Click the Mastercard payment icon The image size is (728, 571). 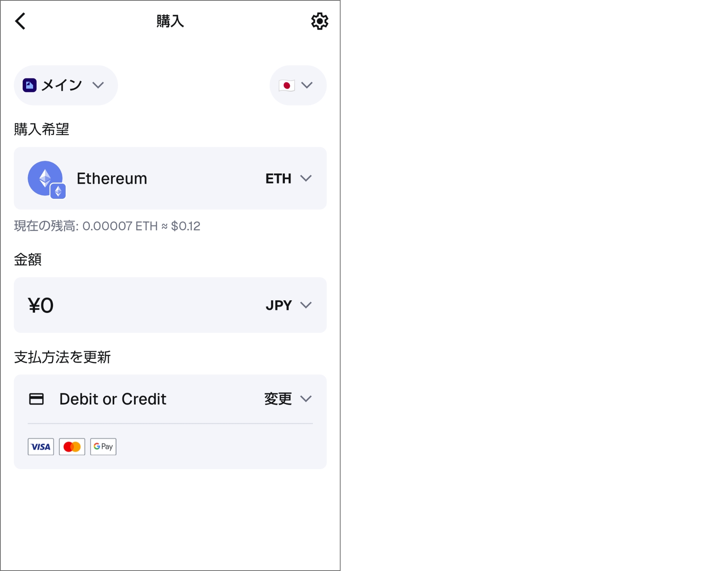pyautogui.click(x=71, y=446)
